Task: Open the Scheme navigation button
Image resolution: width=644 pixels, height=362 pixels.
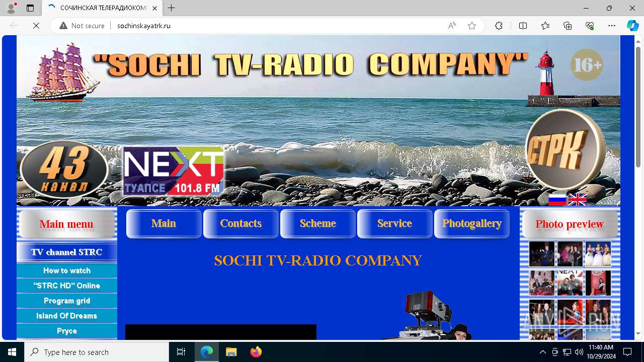Action: (318, 224)
